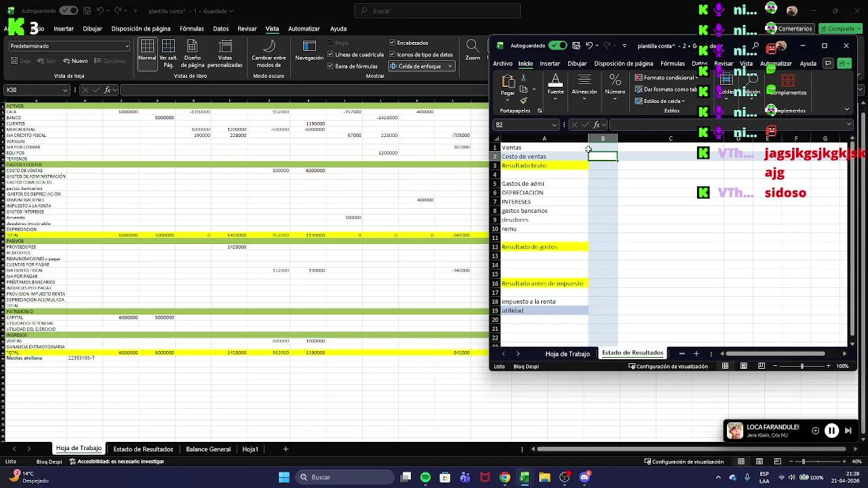Pause the LOCA FARANDULERA track
Screen dimensions: 868x488
pos(831,430)
